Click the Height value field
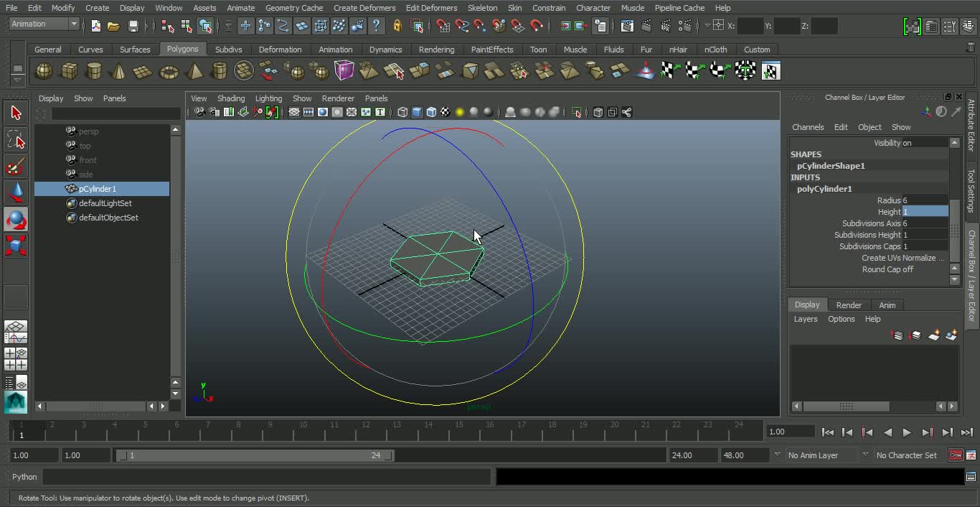Image resolution: width=980 pixels, height=507 pixels. [925, 212]
